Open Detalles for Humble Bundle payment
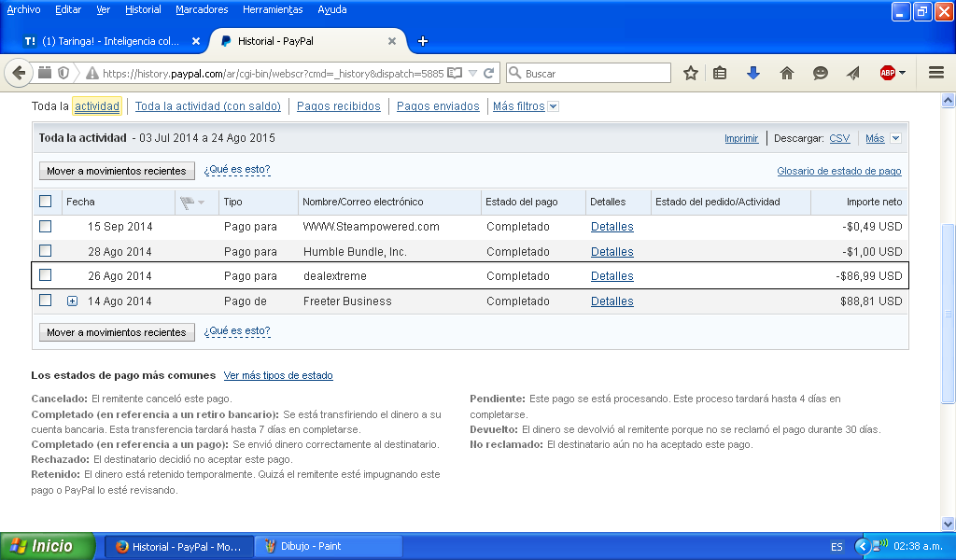 (x=612, y=252)
